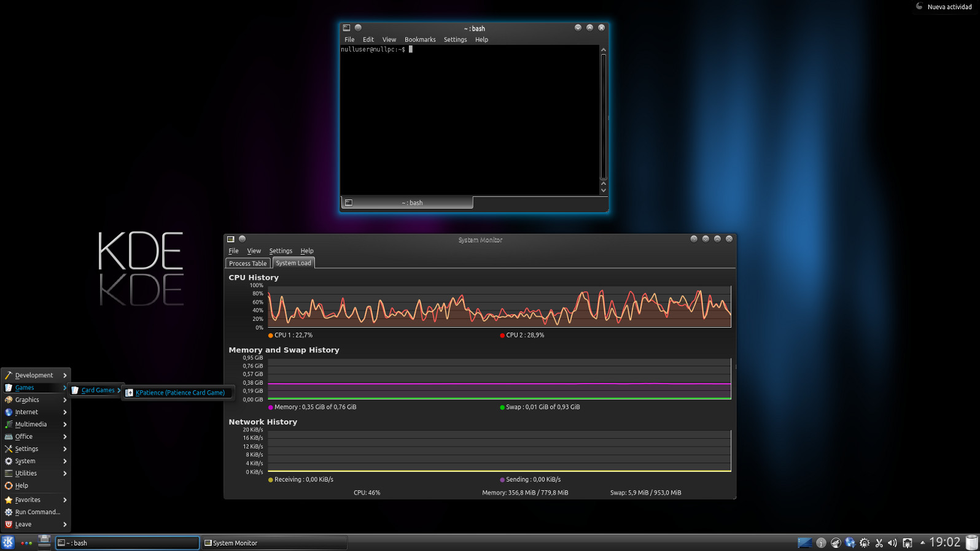Select Games in the launcher menu

[x=36, y=387]
